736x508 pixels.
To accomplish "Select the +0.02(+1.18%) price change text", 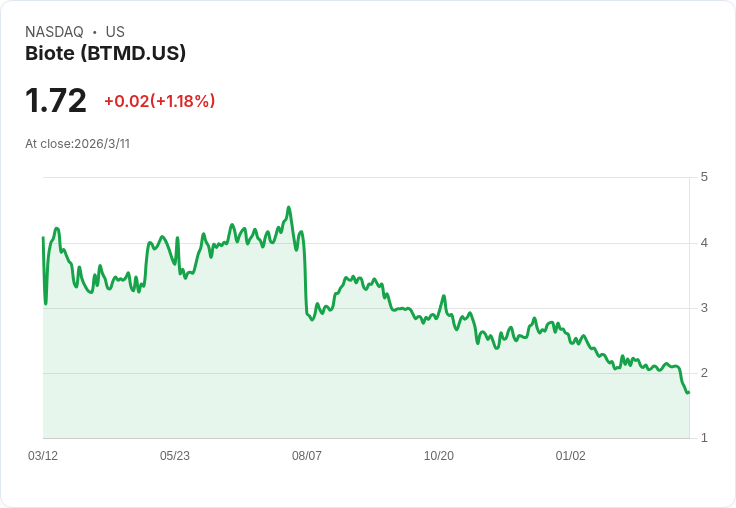I will (x=159, y=101).
